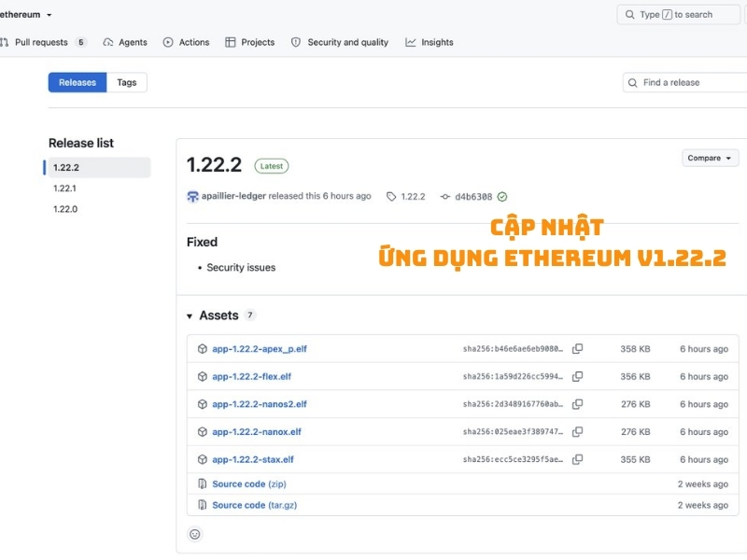Click the Insights graph icon
Screen dimensions: 747x560
click(x=410, y=42)
